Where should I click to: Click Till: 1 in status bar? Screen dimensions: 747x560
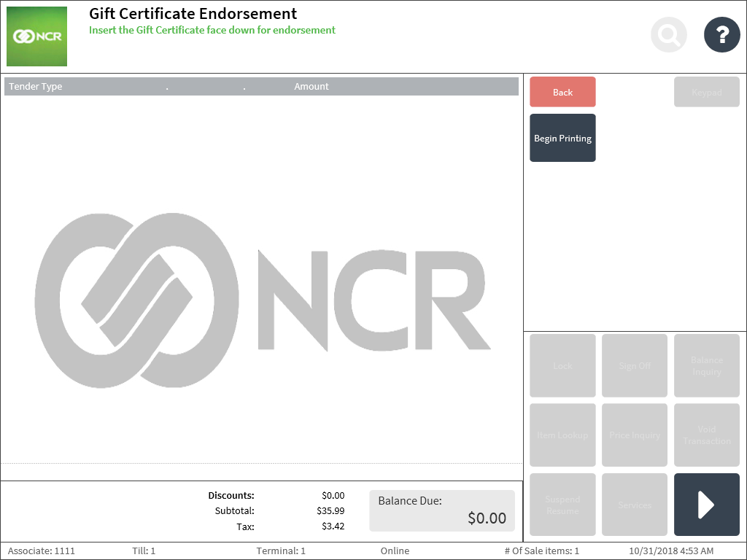(144, 551)
